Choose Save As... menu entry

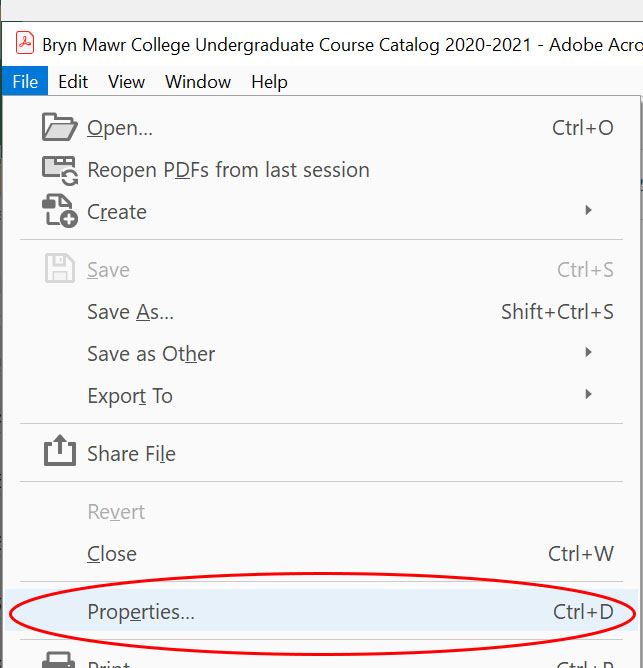(x=130, y=312)
